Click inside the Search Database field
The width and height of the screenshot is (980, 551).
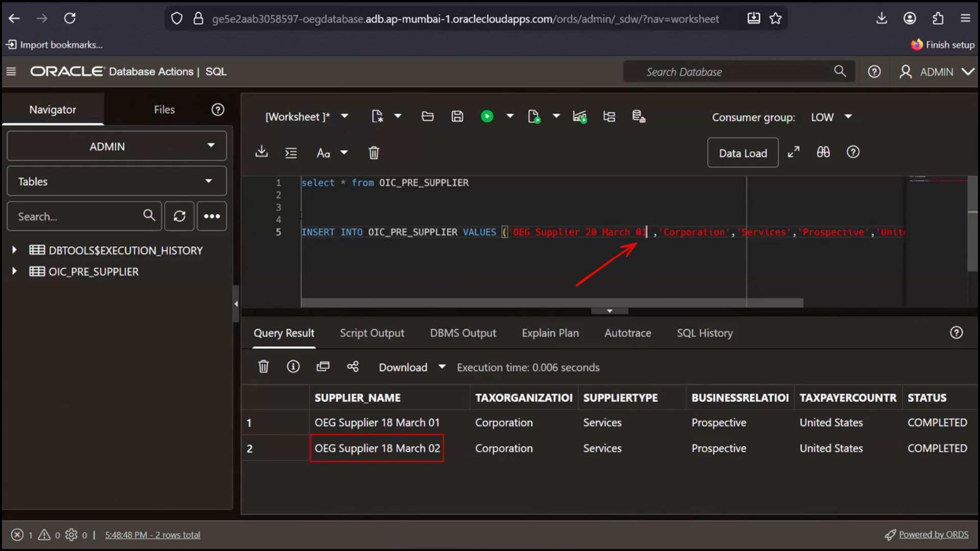point(715,71)
